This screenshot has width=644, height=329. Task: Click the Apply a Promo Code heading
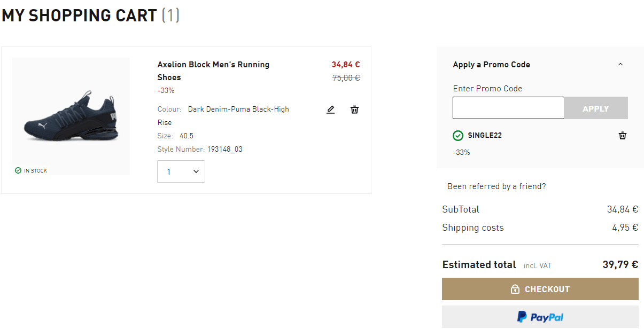[492, 65]
